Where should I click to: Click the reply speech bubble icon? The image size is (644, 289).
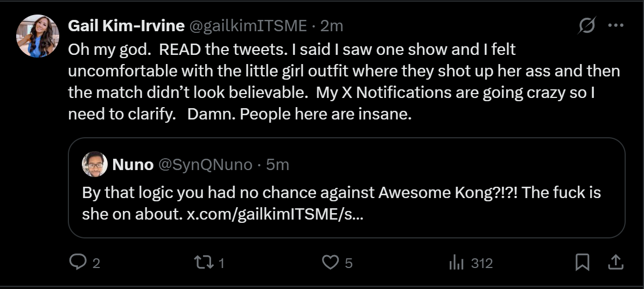click(x=79, y=263)
